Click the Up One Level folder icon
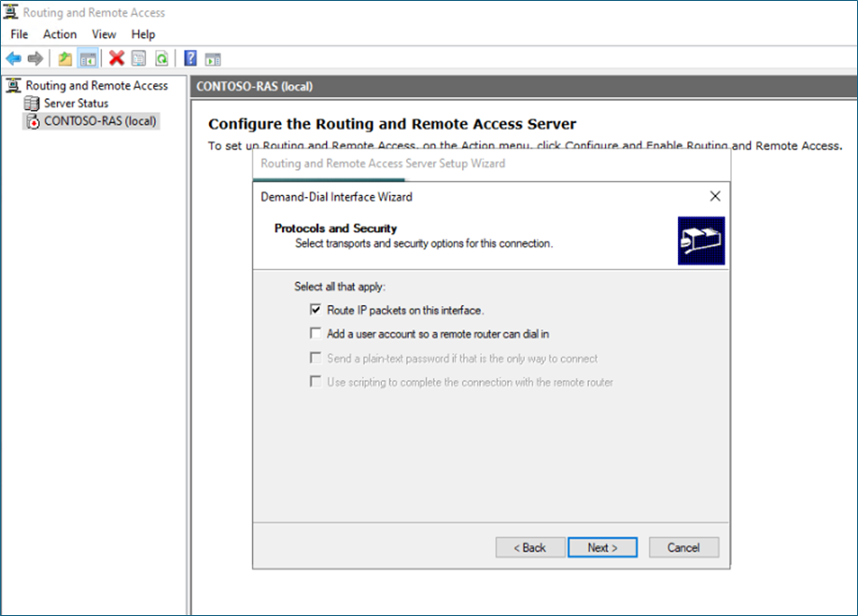858x616 pixels. click(x=64, y=59)
